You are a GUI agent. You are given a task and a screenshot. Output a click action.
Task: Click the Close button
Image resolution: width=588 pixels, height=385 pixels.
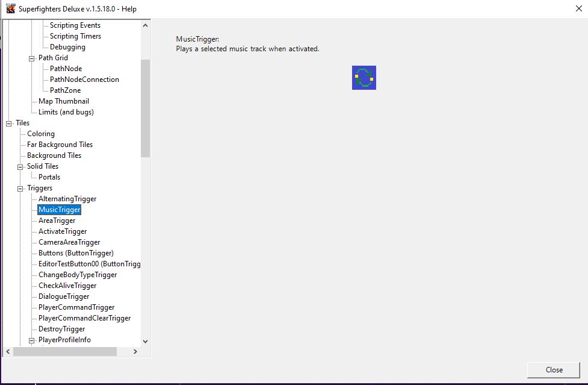(x=554, y=370)
